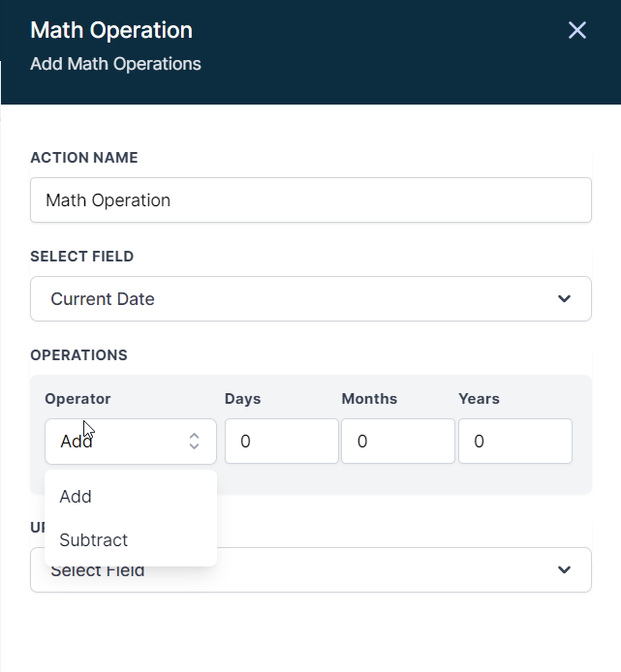Click the OPERATIONS section heading
The image size is (621, 672).
[79, 355]
